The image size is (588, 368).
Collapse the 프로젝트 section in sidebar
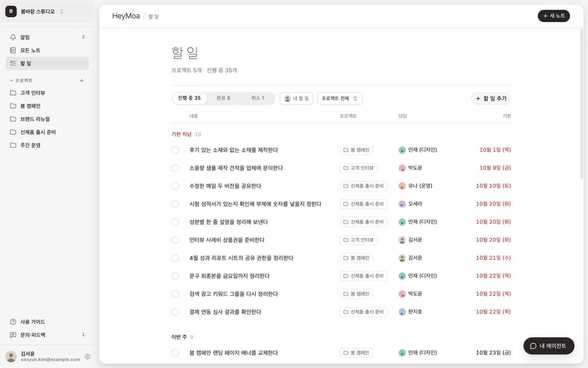[21, 80]
